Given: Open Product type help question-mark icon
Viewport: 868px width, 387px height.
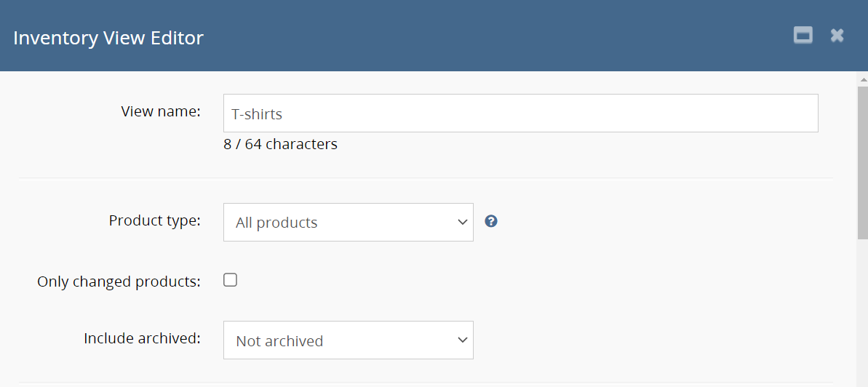Looking at the screenshot, I should 491,221.
